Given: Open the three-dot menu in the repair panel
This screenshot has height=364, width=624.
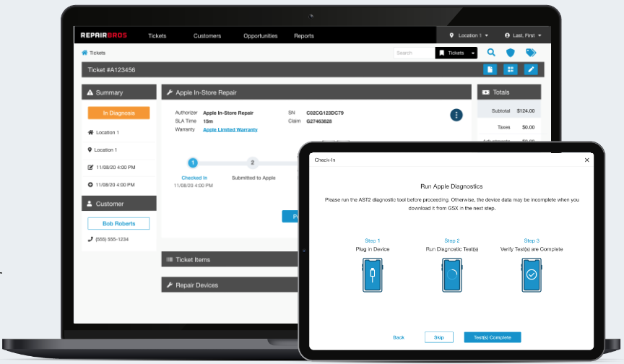Looking at the screenshot, I should [x=456, y=115].
